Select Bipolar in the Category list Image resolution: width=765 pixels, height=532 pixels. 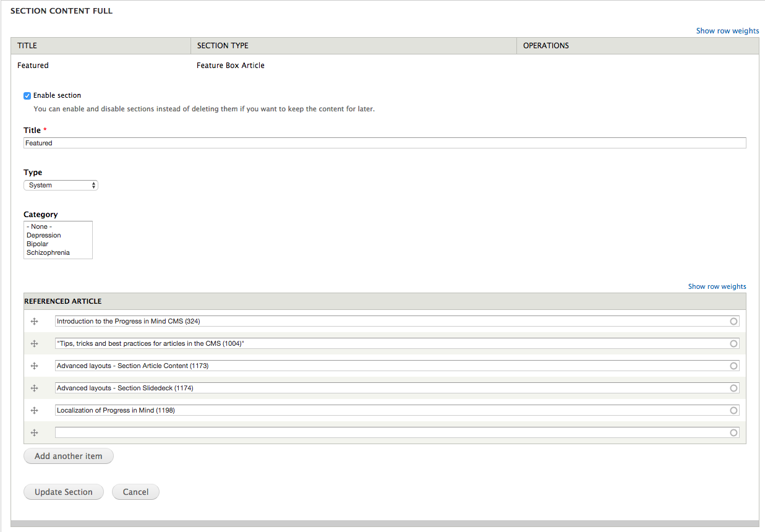(x=37, y=244)
